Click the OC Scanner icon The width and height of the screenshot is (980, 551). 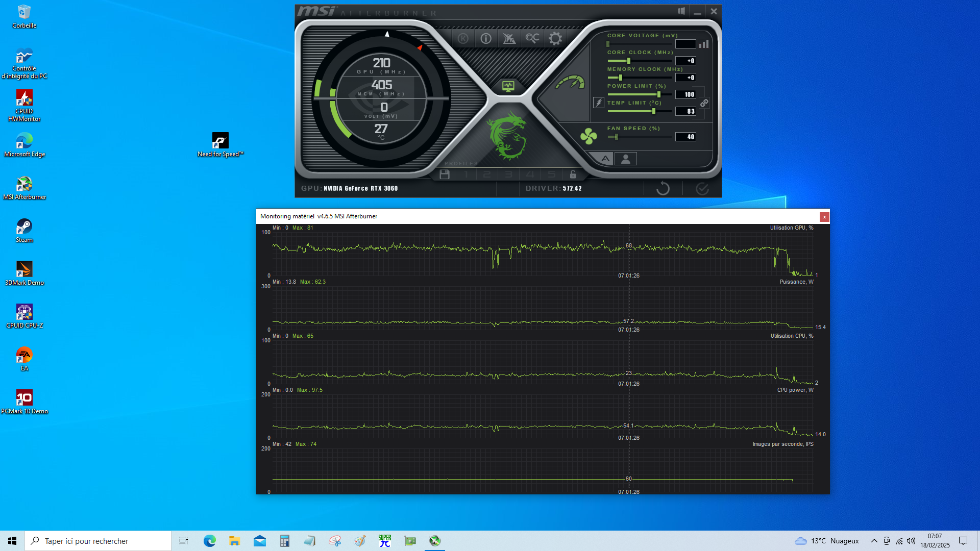point(532,38)
